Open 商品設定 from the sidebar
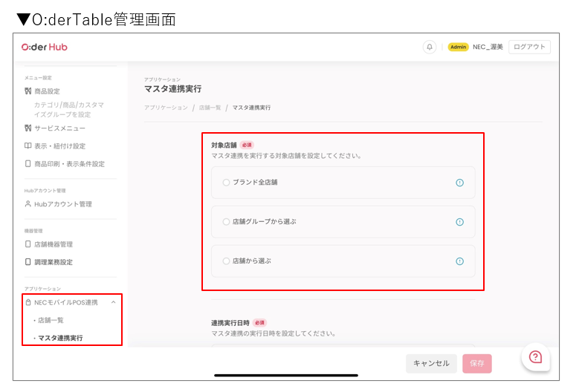The height and width of the screenshot is (392, 582). point(47,91)
